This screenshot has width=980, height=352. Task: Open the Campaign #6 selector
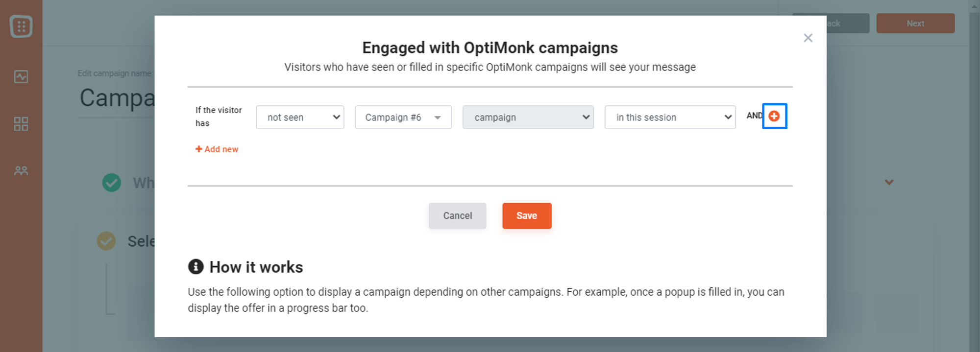pyautogui.click(x=403, y=117)
